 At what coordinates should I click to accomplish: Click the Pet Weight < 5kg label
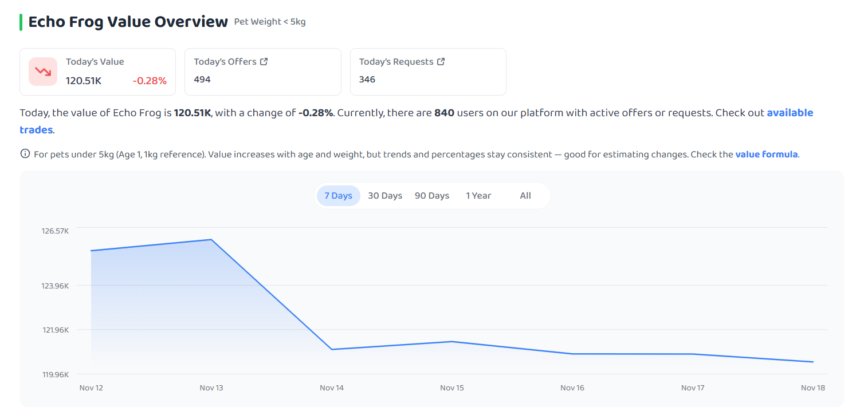pos(270,22)
